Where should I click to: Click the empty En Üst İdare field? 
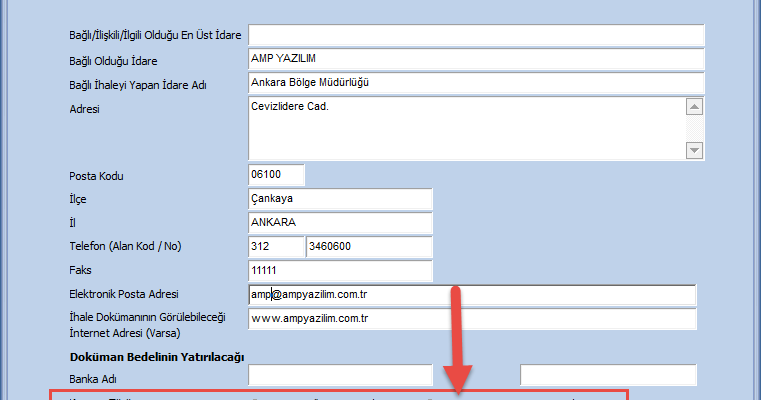point(476,36)
